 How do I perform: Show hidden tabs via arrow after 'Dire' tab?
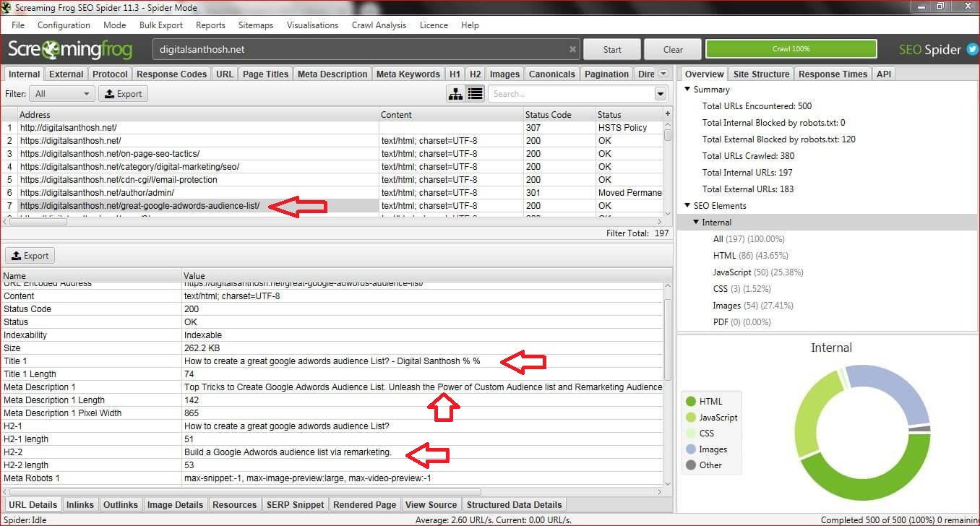[665, 74]
